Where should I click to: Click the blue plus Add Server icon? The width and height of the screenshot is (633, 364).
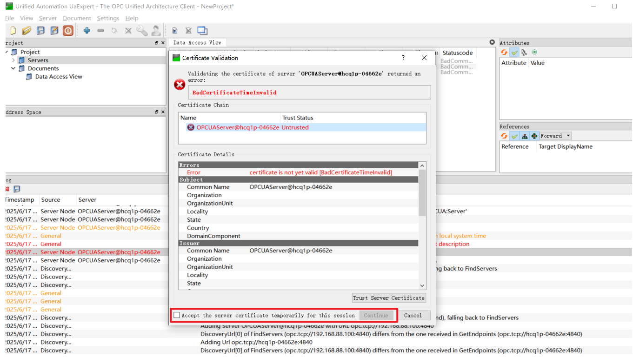tap(87, 31)
